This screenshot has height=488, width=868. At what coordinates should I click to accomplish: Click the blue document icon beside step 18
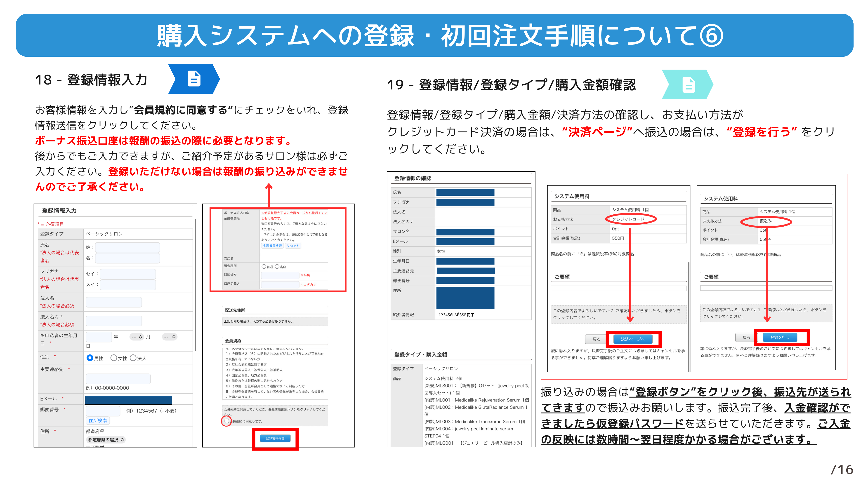pos(194,79)
